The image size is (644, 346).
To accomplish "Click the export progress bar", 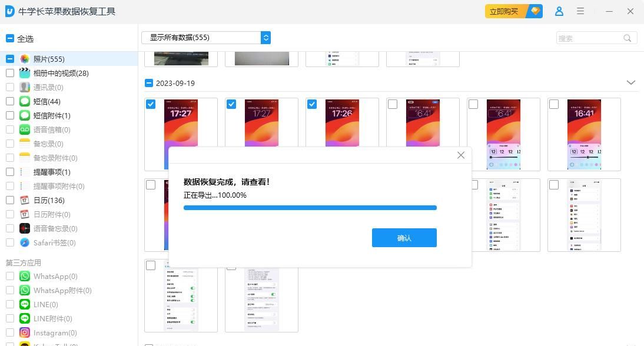I will point(310,208).
